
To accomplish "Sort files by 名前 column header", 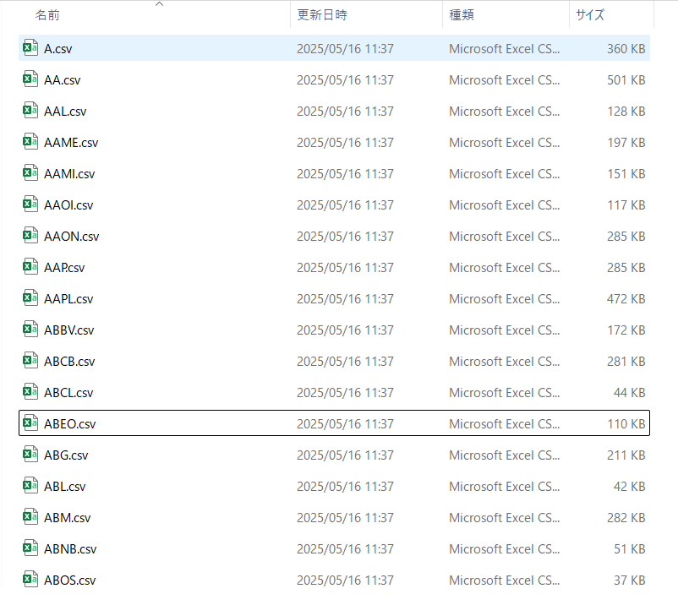I will click(47, 15).
